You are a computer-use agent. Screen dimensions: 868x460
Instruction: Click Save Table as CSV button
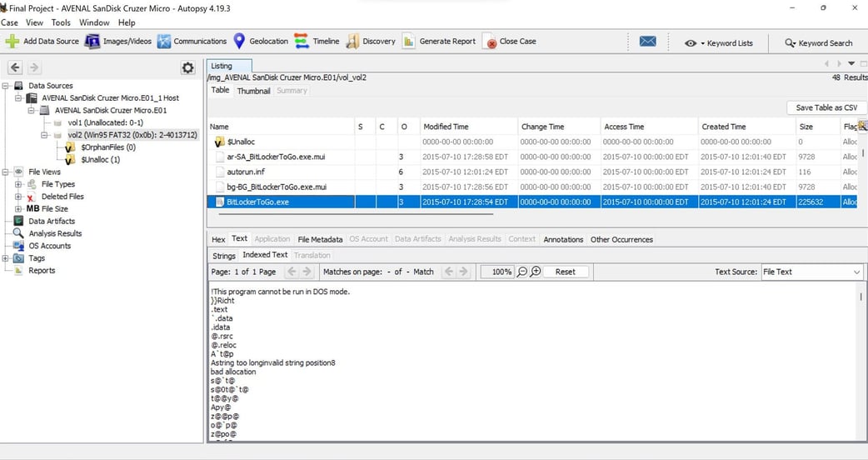[x=826, y=108]
